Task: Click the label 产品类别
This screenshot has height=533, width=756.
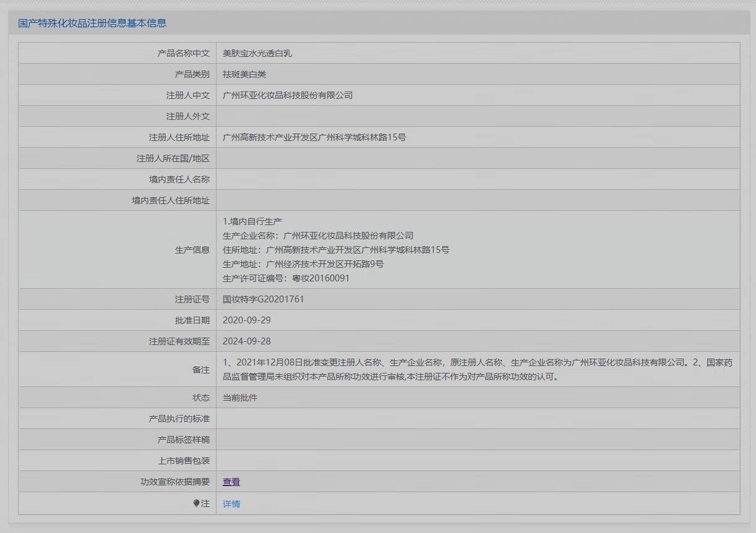Action: [192, 74]
